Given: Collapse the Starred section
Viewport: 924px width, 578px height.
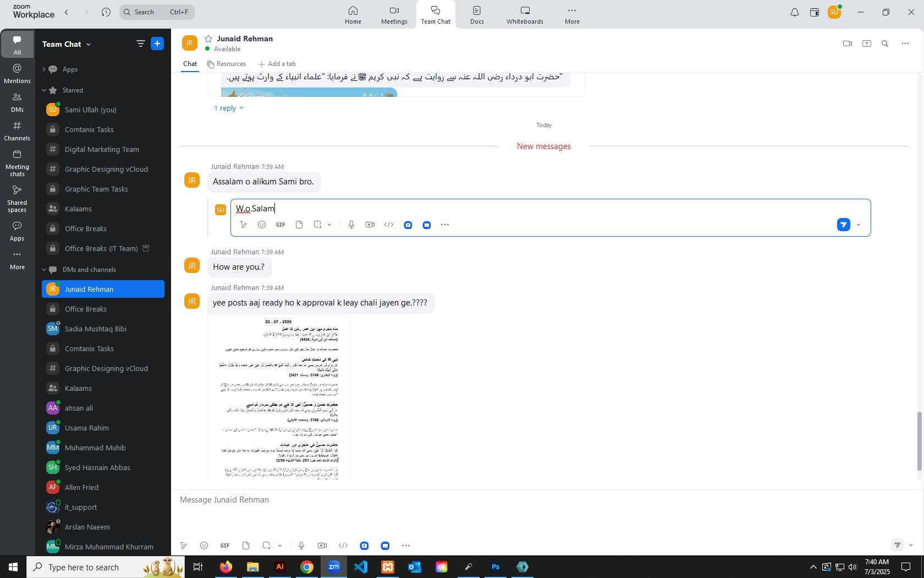Looking at the screenshot, I should click(x=44, y=90).
